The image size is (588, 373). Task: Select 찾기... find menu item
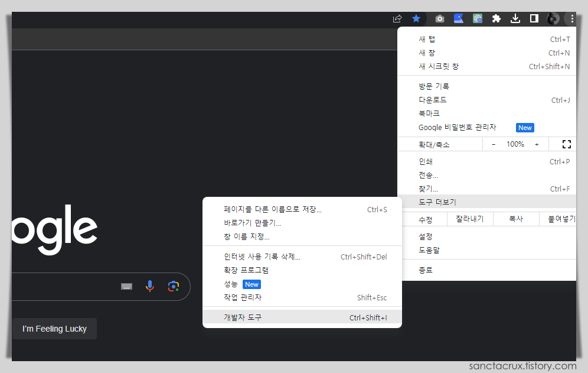[486, 189]
